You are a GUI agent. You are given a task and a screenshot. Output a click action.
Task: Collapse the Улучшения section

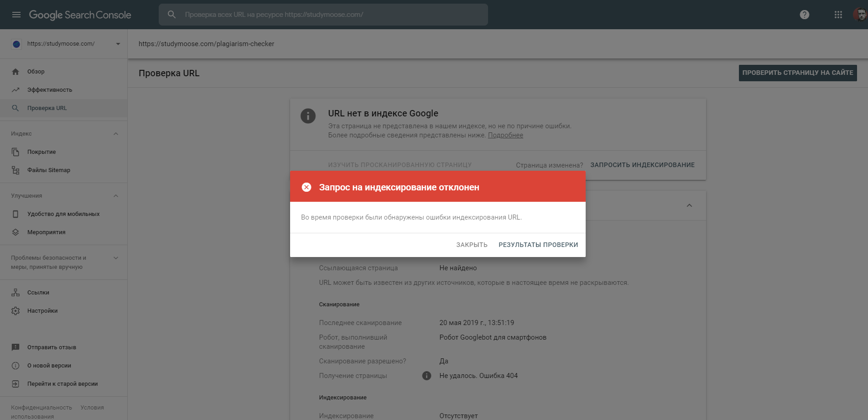click(x=116, y=196)
